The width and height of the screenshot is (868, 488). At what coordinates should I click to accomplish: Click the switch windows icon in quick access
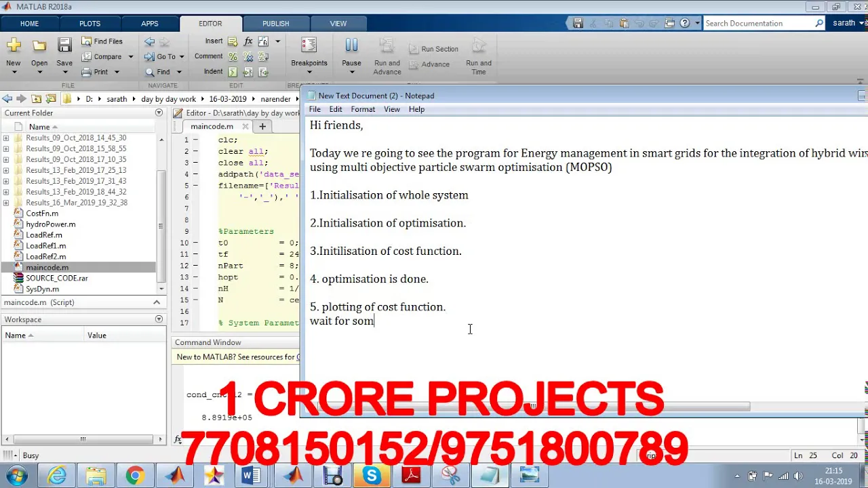click(x=669, y=23)
